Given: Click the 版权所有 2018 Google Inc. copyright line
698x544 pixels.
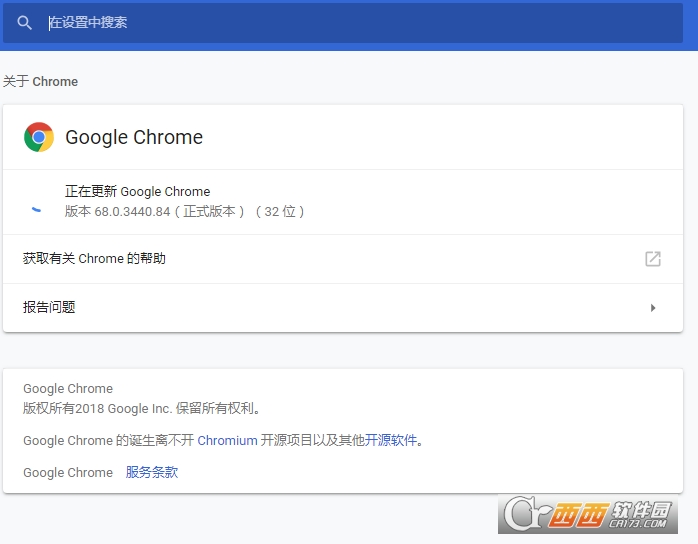Looking at the screenshot, I should [x=143, y=408].
